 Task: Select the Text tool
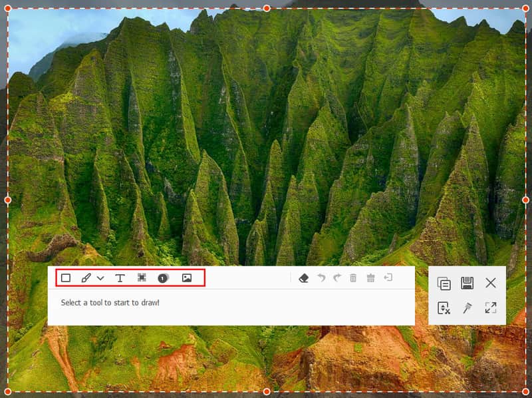[120, 278]
